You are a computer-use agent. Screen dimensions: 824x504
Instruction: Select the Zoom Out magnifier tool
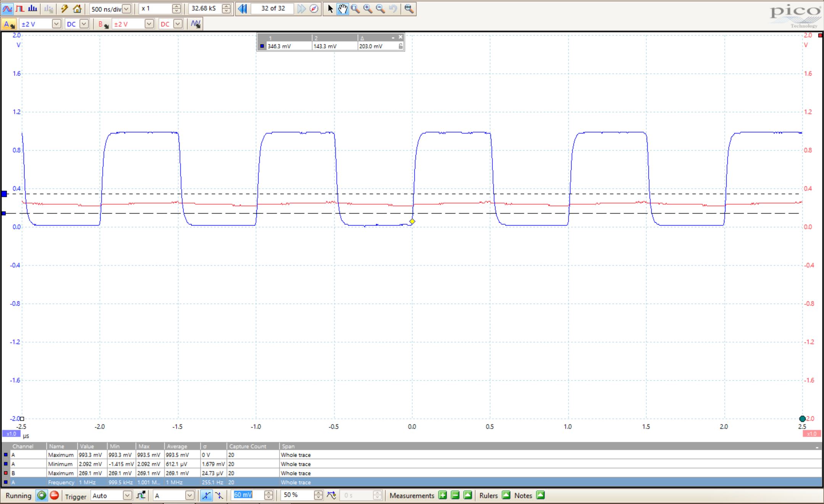pos(380,8)
